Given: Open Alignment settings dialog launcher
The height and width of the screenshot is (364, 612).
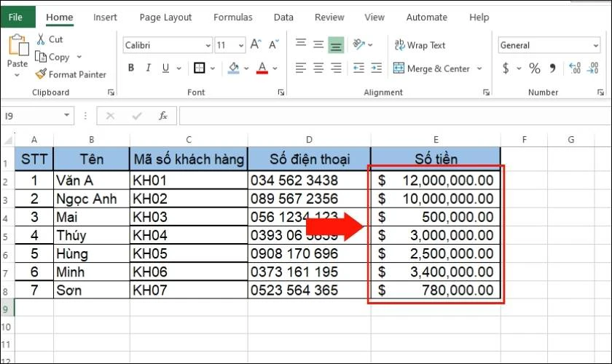Looking at the screenshot, I should 487,92.
